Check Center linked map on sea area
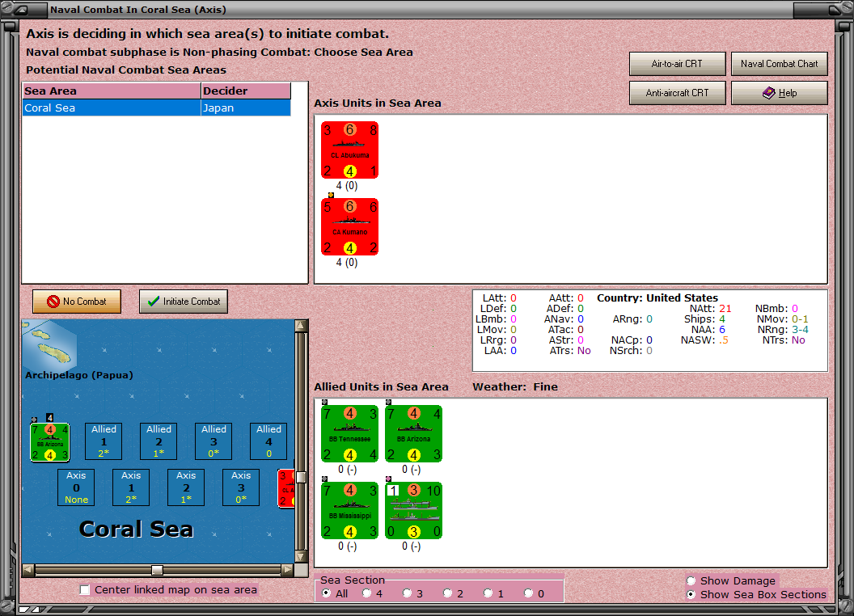Image resolution: width=854 pixels, height=616 pixels. 85,590
